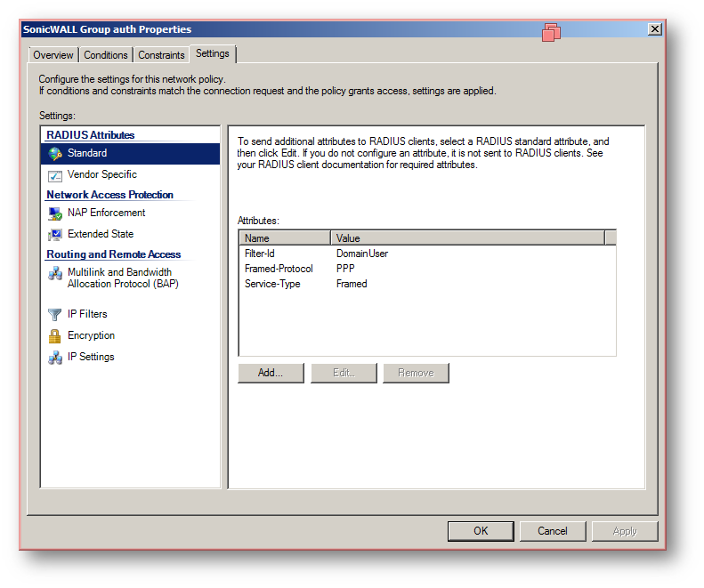Select the Service-Type attribute row
Image resolution: width=704 pixels, height=588 pixels.
click(427, 284)
